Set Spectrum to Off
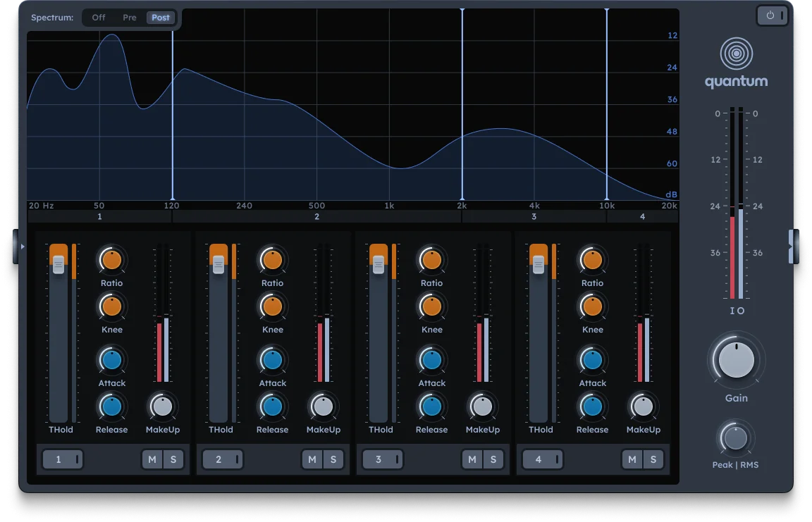The height and width of the screenshot is (522, 812). coord(99,18)
